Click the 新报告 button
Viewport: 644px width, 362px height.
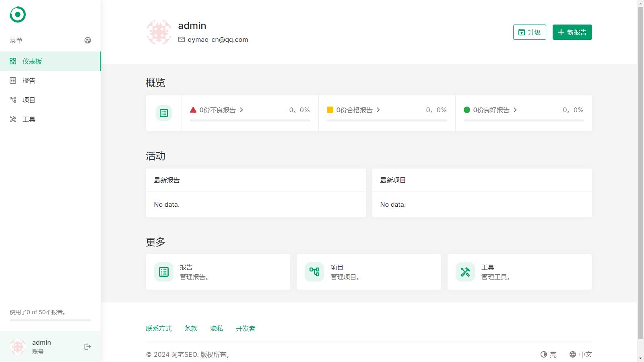click(572, 32)
